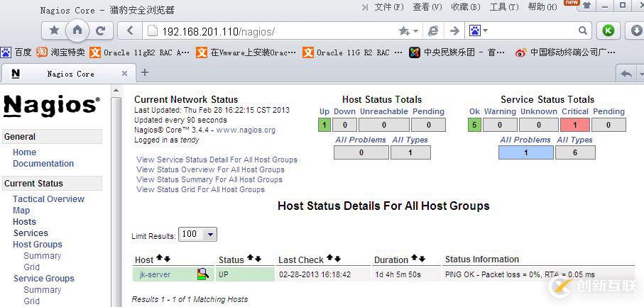Click the go arrow in address bar
Screen dimensions: 644x307
(x=454, y=30)
